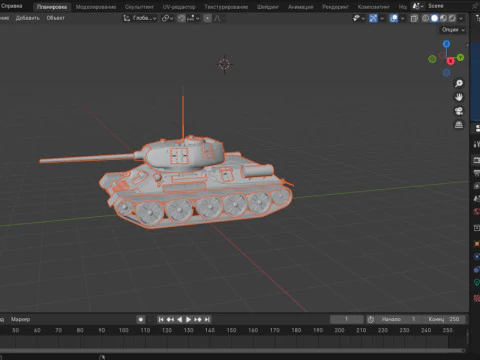Click the Начало start frame field
480x360 pixels.
tap(398, 319)
